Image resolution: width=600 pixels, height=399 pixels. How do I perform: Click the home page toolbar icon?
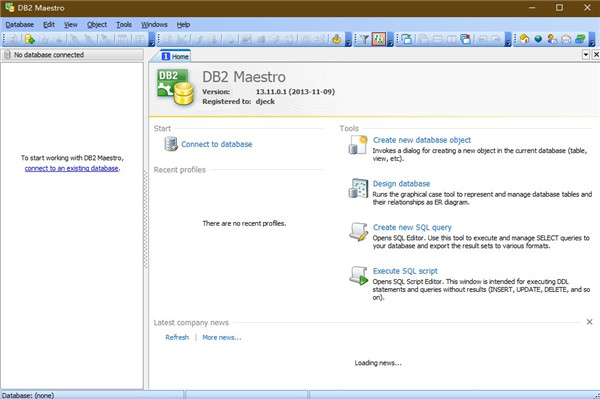[x=525, y=39]
